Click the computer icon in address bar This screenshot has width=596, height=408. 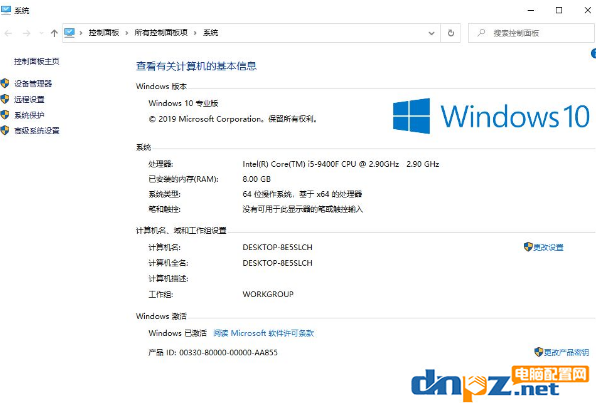pos(70,33)
